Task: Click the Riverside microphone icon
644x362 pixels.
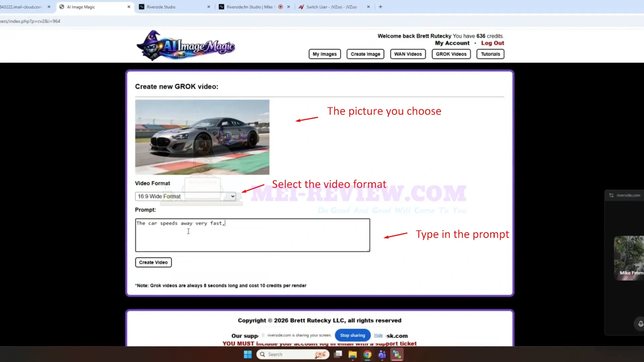Action: tap(640, 324)
